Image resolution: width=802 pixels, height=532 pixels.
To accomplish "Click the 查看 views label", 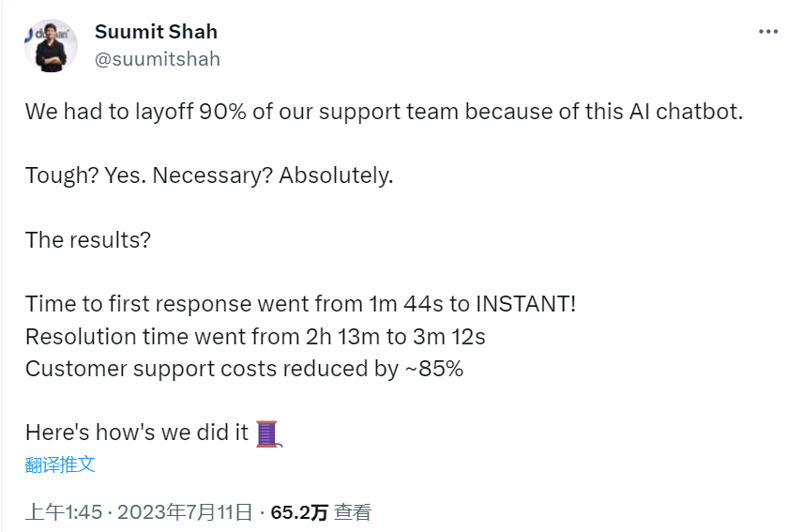I will (354, 512).
